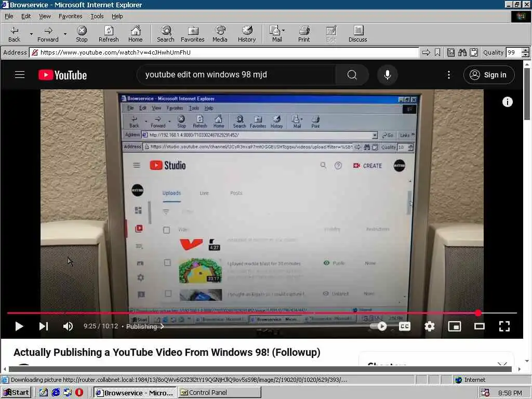Open the Discuss toolbar button
532x399 pixels.
(x=357, y=34)
